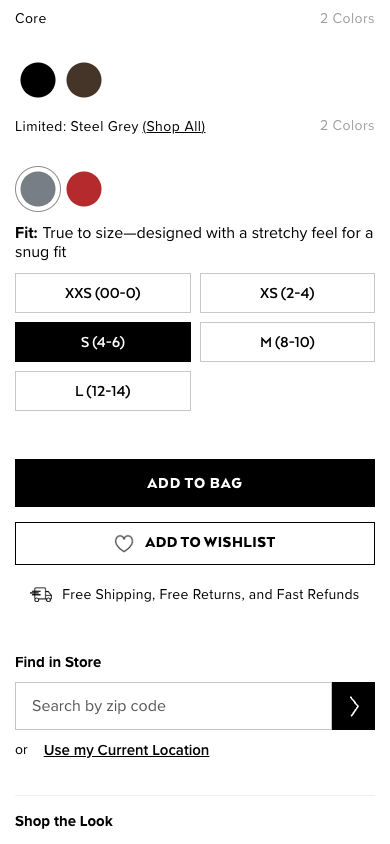This screenshot has height=844, width=390.
Task: Focus the Search by zip code field
Action: (x=173, y=706)
